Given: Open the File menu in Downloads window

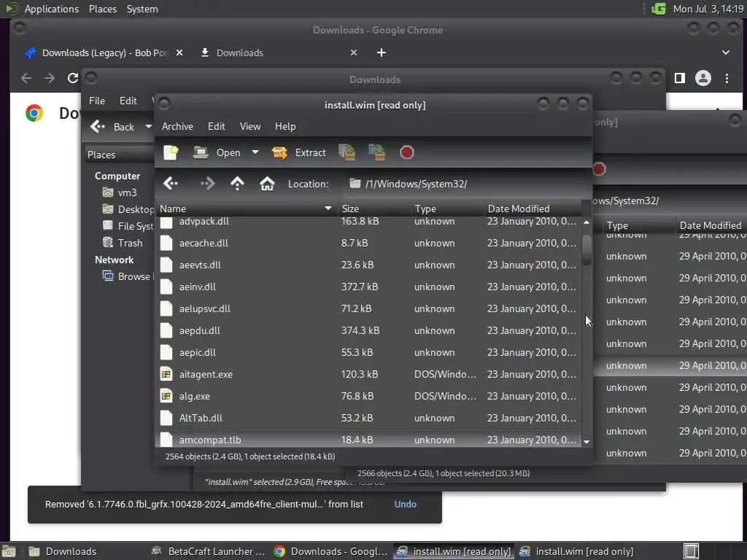Looking at the screenshot, I should [97, 101].
